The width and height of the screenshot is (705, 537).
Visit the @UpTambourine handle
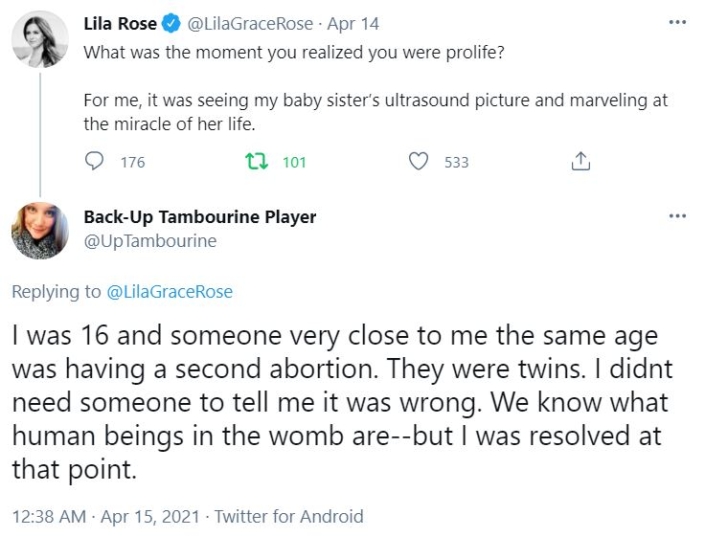pyautogui.click(x=150, y=241)
